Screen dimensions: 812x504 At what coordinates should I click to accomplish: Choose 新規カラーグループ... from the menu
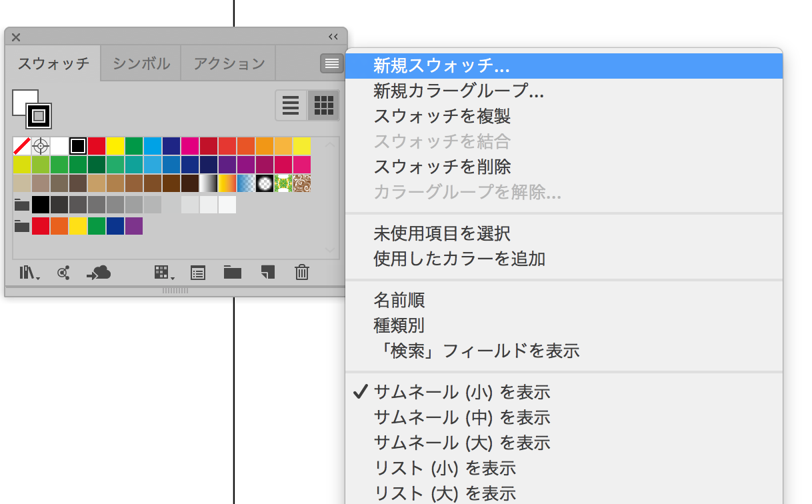pyautogui.click(x=459, y=91)
